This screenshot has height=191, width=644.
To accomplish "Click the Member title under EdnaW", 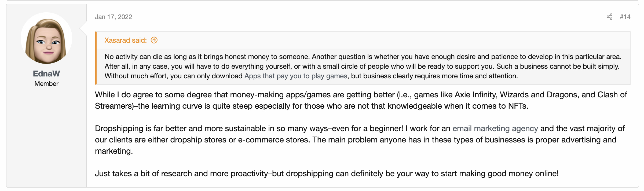I will pos(46,84).
